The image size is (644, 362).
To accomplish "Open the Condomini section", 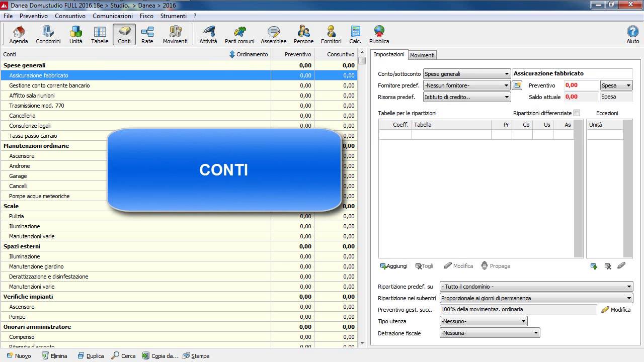I will coord(48,35).
